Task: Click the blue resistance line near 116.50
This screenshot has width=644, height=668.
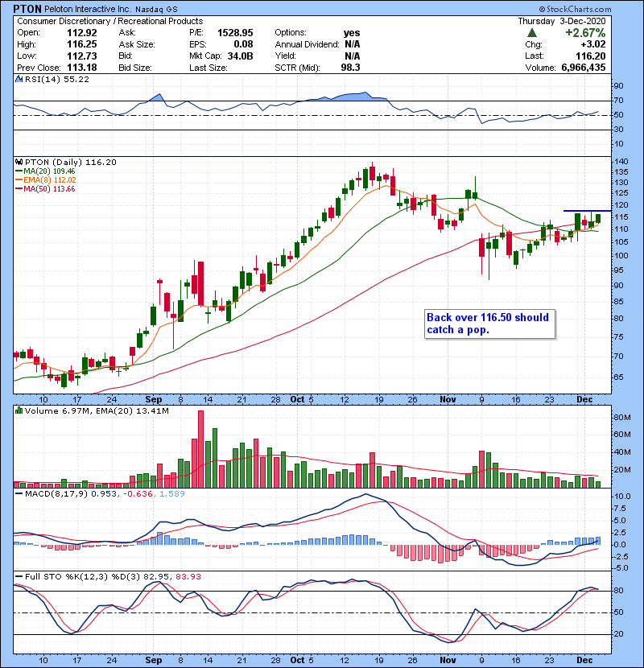Action: [588, 211]
